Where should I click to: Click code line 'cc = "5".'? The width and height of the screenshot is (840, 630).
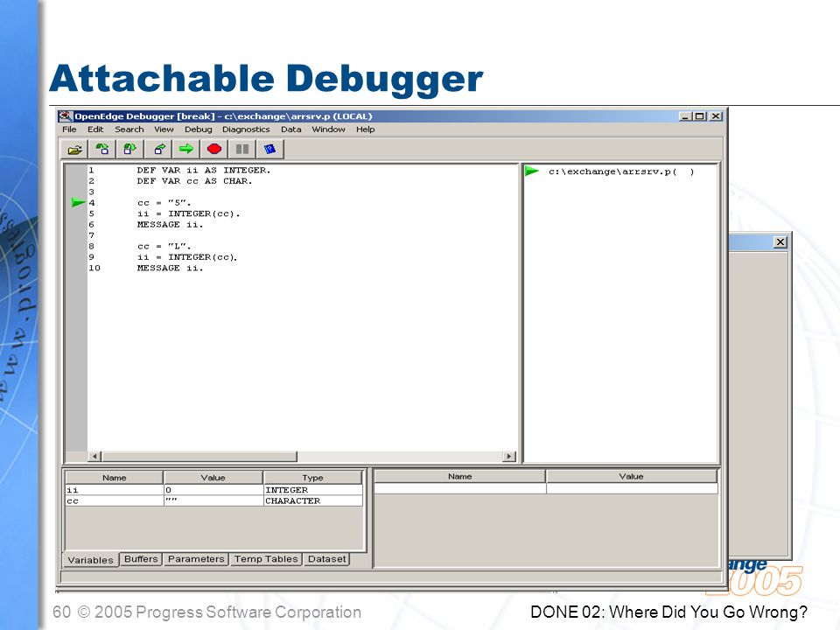pyautogui.click(x=164, y=203)
